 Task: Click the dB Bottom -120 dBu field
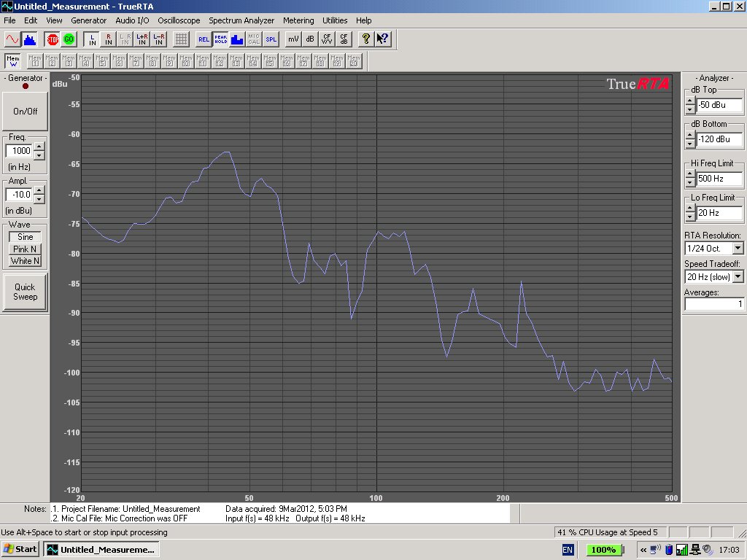point(719,139)
